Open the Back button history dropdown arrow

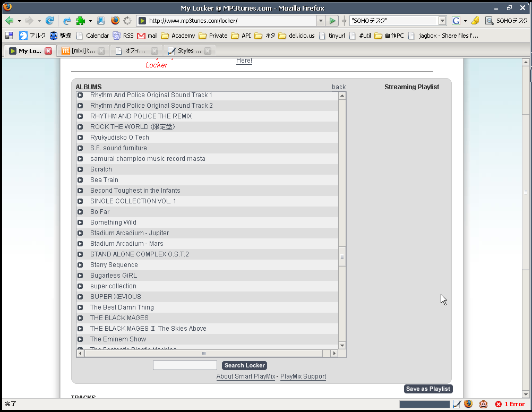pyautogui.click(x=19, y=21)
